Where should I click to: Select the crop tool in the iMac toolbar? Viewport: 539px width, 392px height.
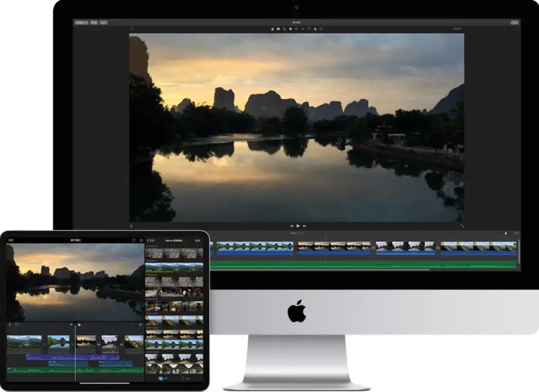pos(285,29)
